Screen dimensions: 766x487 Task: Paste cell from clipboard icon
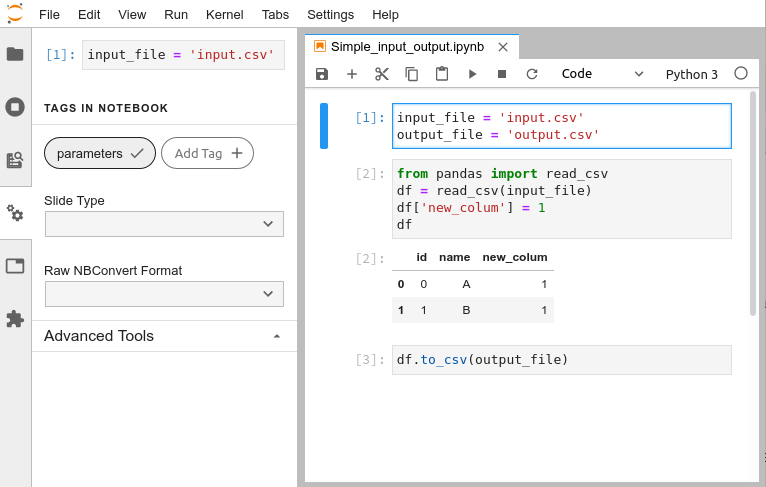(x=442, y=74)
